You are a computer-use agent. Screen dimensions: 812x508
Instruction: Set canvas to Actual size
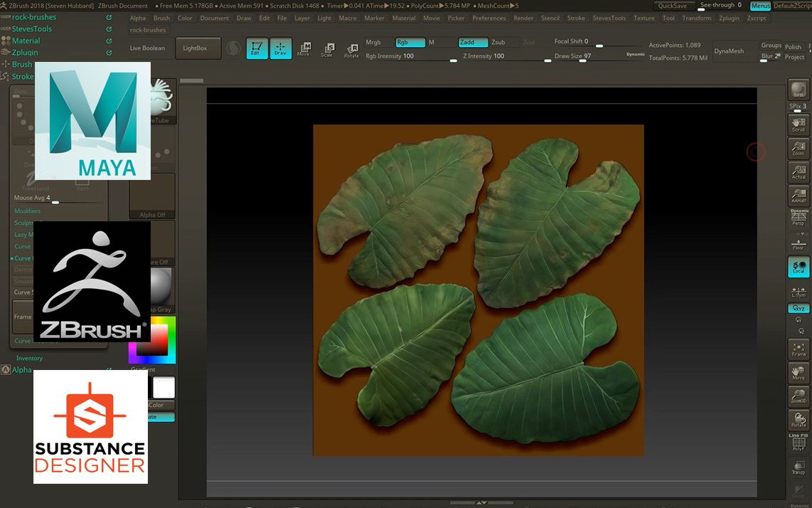click(x=798, y=172)
